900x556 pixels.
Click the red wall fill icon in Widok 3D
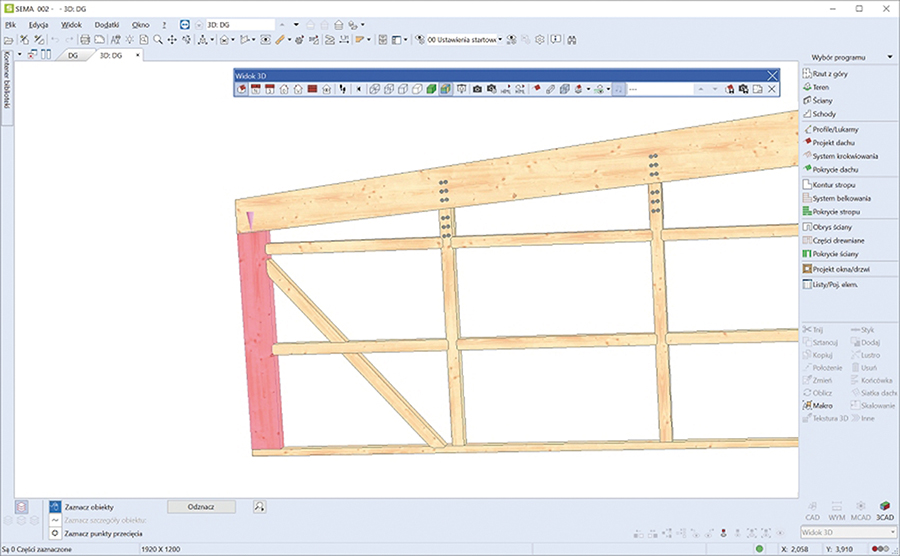click(312, 89)
